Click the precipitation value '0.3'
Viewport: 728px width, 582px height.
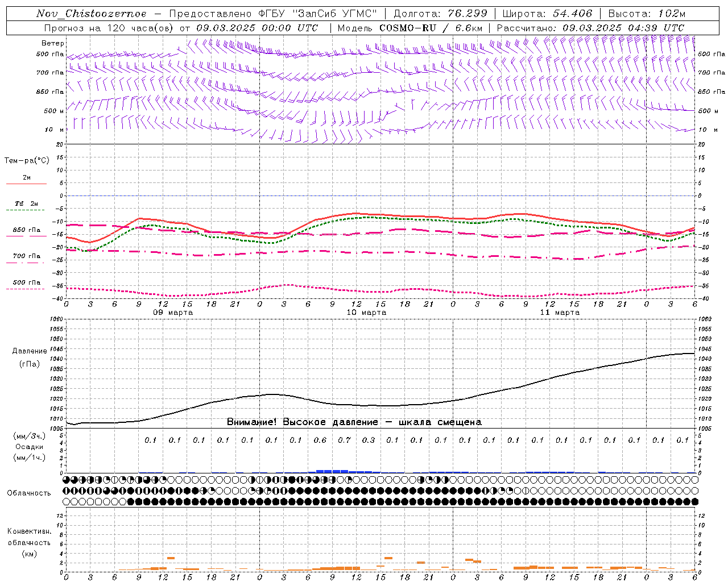(369, 440)
